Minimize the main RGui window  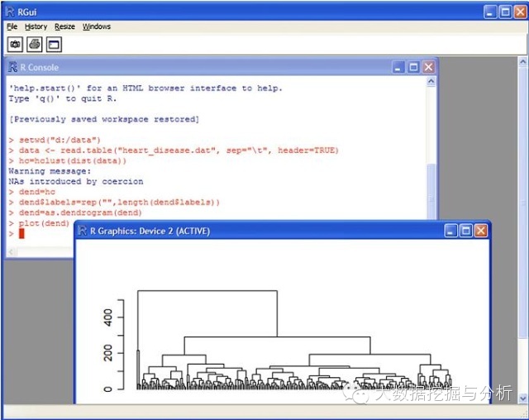[x=490, y=12]
